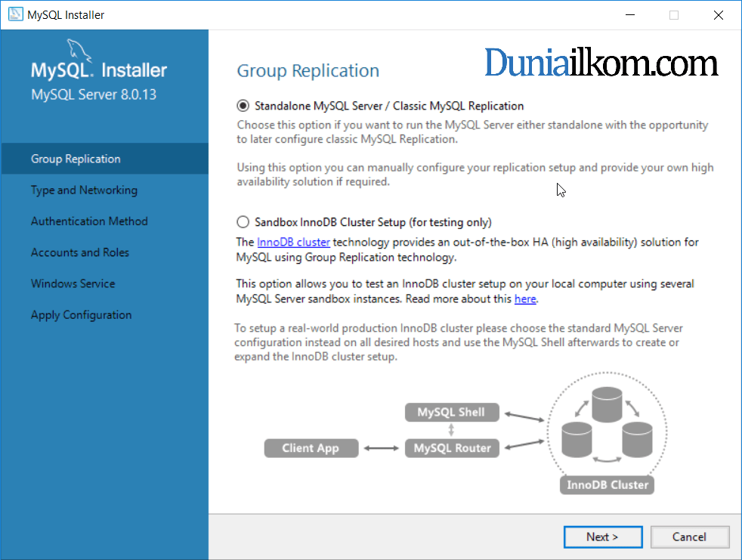The width and height of the screenshot is (742, 560).
Task: Click the MySQL Shell diagram box
Action: click(452, 412)
